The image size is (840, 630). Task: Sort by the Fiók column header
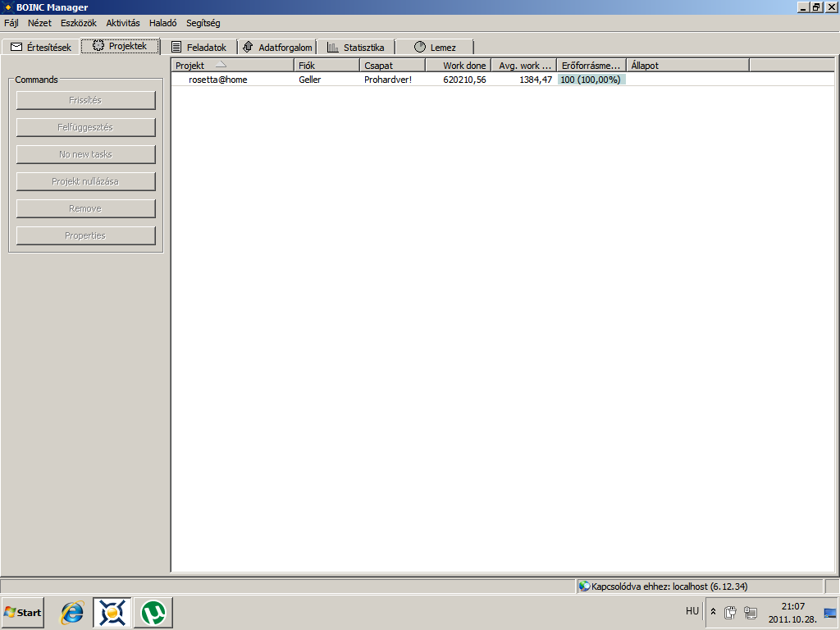(x=326, y=66)
